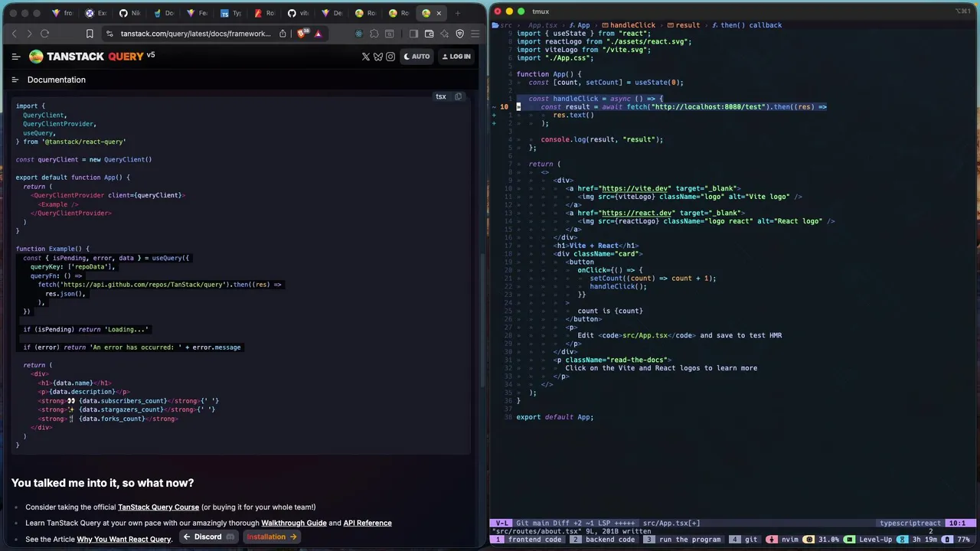980x551 pixels.
Task: Click the 'then() callback' breadcrumb item
Action: click(746, 25)
